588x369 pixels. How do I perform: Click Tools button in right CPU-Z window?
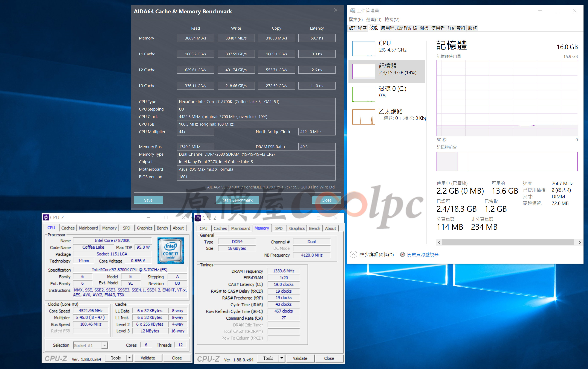268,358
